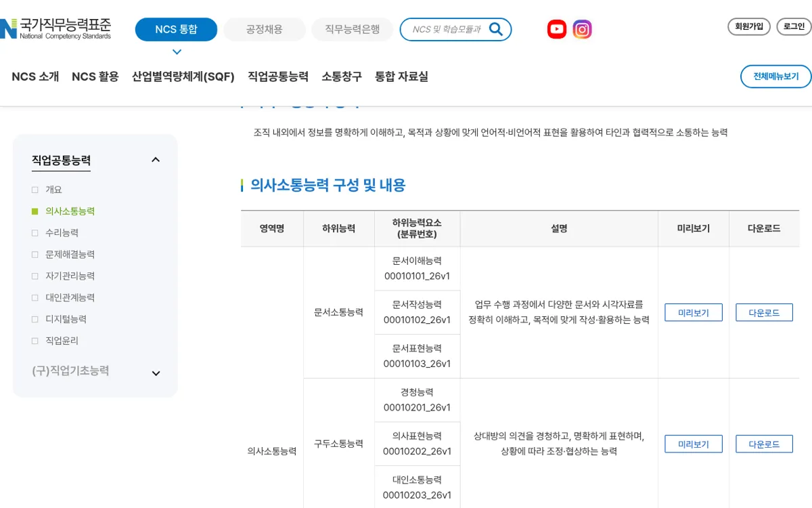Screen dimensions: 812x508
Task: Click the 로그인 button
Action: click(794, 26)
